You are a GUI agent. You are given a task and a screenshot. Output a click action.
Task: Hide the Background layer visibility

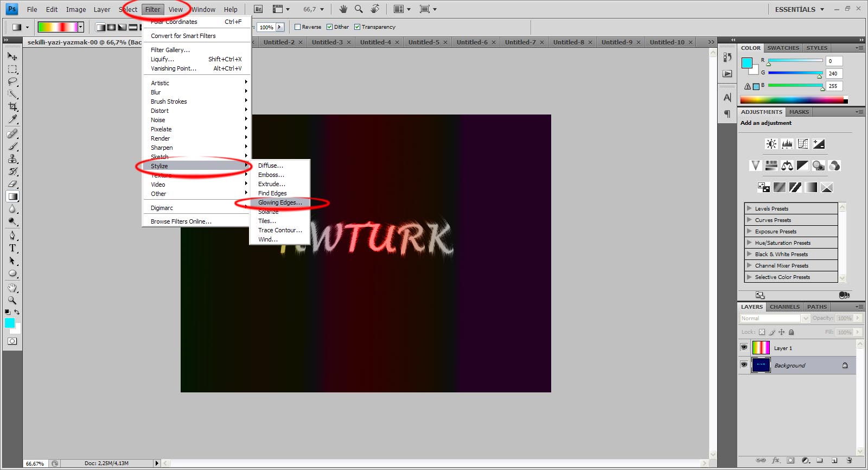coord(744,365)
